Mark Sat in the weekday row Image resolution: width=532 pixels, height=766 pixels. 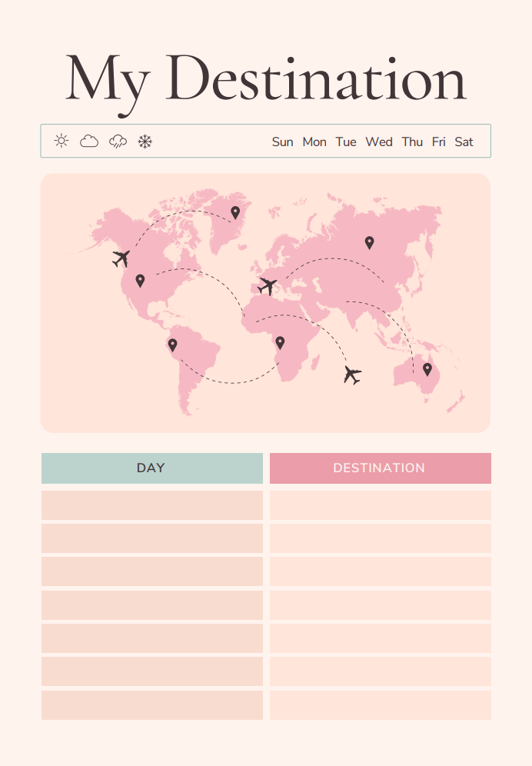(x=464, y=142)
